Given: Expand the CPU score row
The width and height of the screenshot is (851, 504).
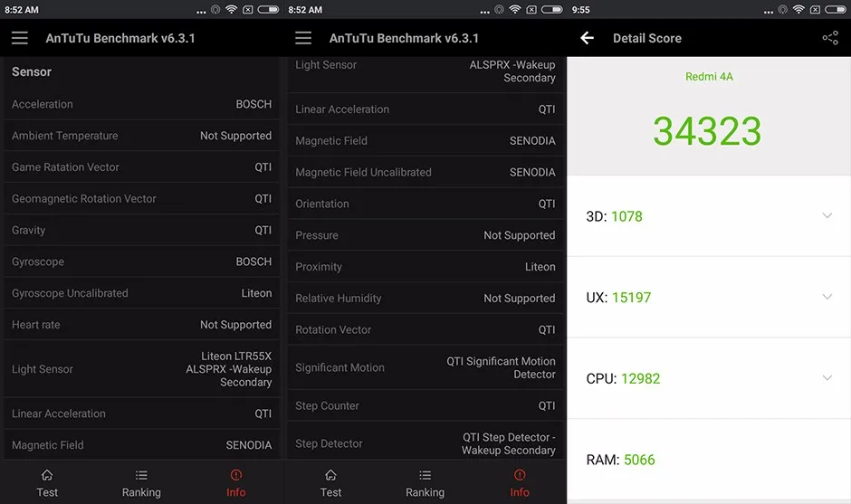Looking at the screenshot, I should point(709,378).
